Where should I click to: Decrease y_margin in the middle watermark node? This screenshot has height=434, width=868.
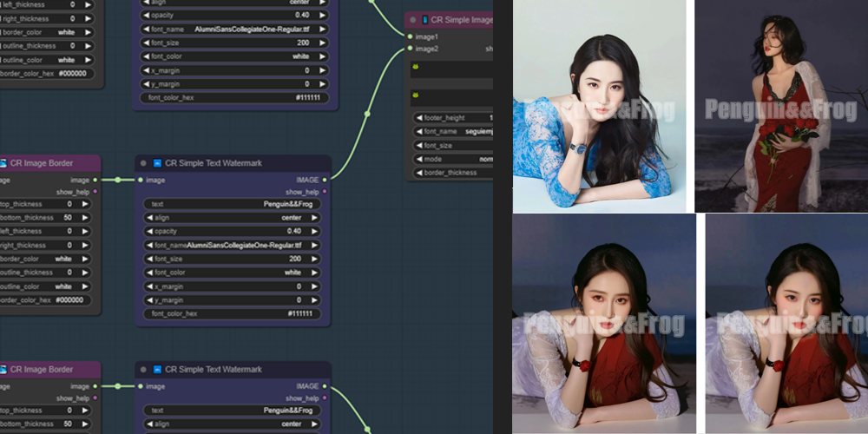[148, 300]
